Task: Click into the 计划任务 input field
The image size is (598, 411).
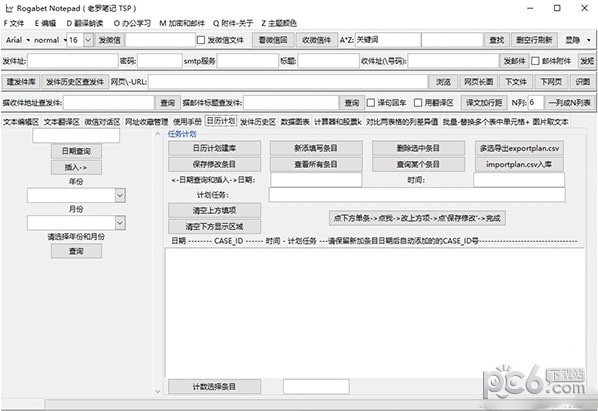Action: (417, 195)
